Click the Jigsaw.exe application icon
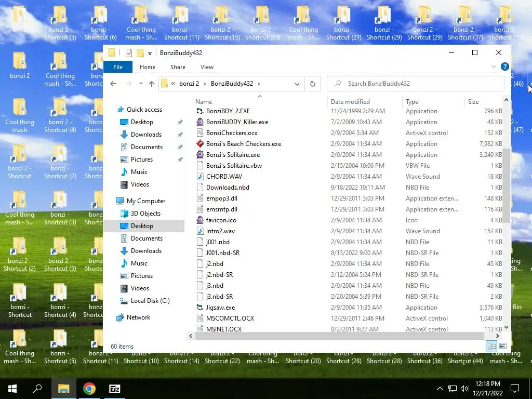The image size is (532, 399). [x=200, y=308]
